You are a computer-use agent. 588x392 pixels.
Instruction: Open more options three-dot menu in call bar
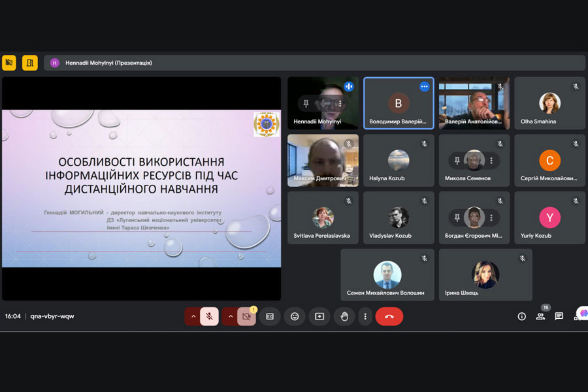click(365, 316)
